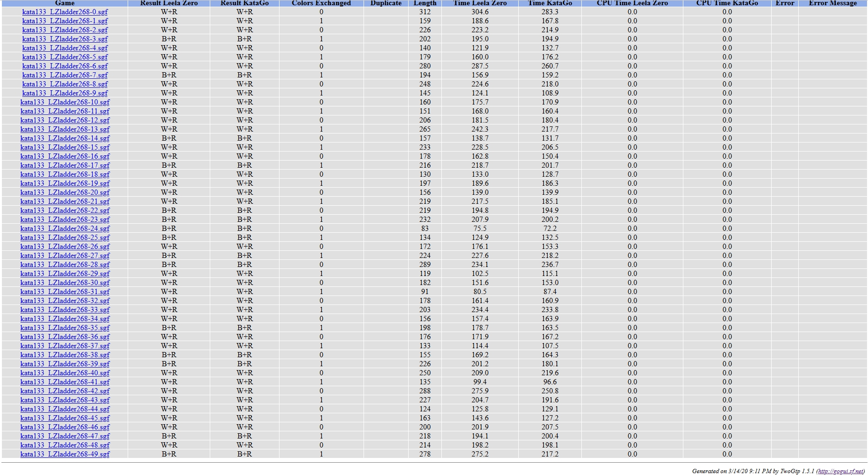Screen dimensions: 868x476
Task: Click kata133_LZladder268-24.sgf shortest game link
Action: pyautogui.click(x=65, y=228)
